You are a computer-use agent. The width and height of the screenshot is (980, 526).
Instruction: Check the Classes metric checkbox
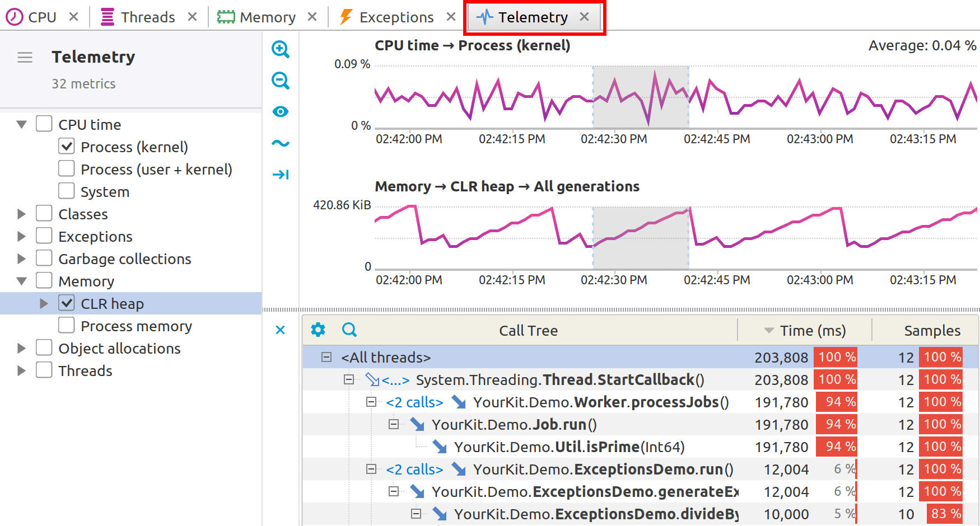click(44, 213)
